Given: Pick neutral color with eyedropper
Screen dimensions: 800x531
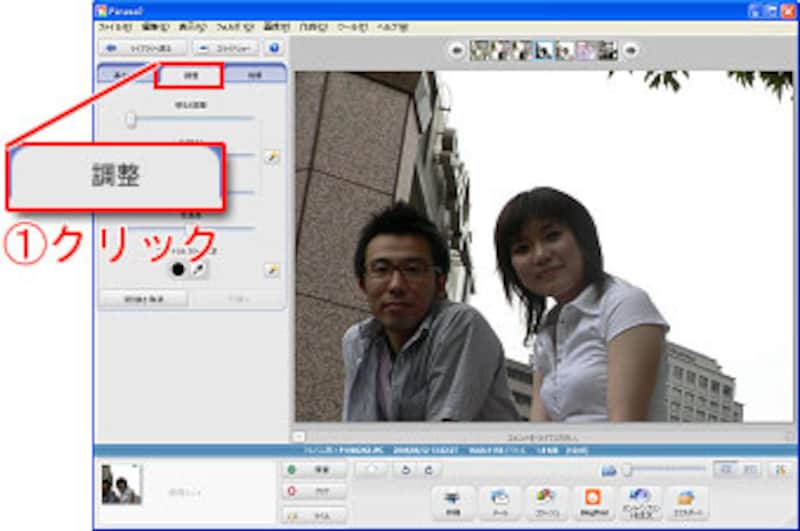Looking at the screenshot, I should click(x=198, y=269).
